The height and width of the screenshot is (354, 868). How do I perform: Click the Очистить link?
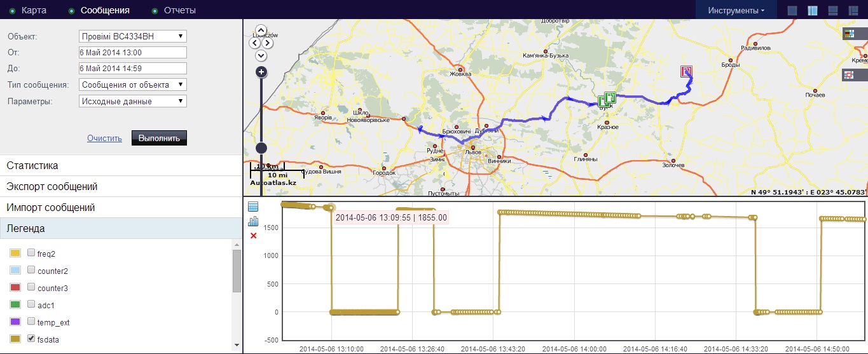pos(104,138)
